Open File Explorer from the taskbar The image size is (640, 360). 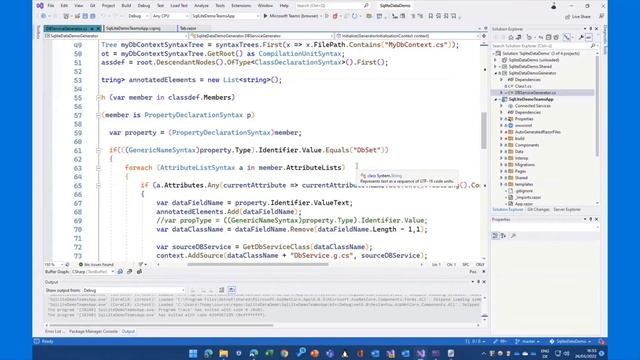224,353
